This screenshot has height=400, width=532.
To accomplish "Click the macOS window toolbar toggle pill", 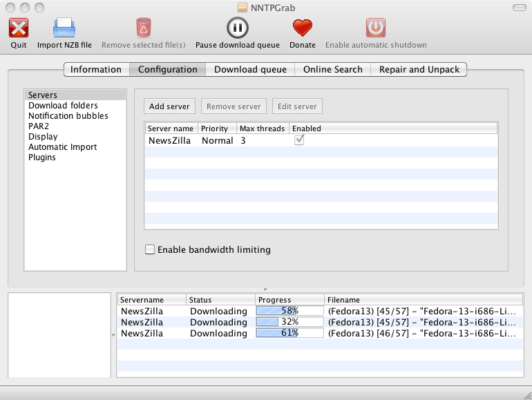I will coord(518,7).
